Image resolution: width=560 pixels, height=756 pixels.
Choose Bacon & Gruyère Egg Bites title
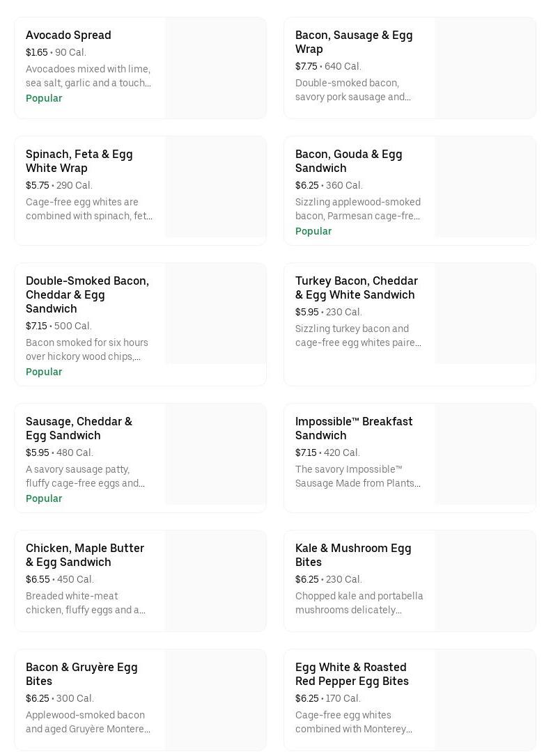pos(81,674)
